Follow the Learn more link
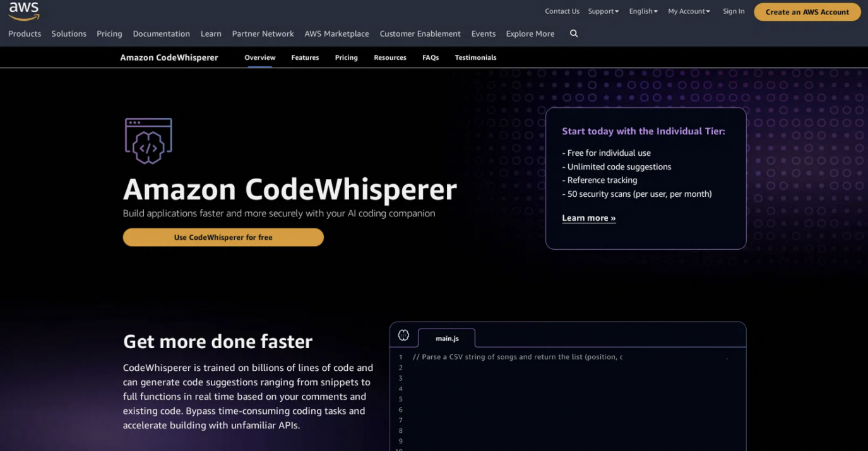 coord(588,218)
